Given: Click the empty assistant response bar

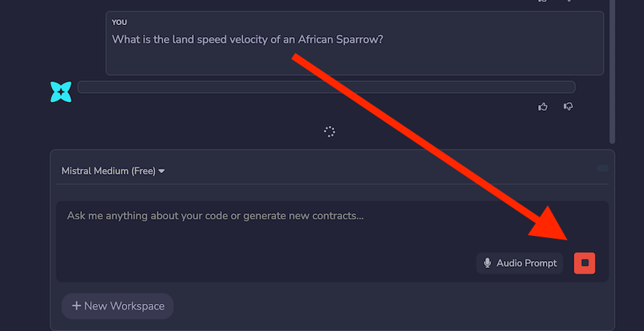Looking at the screenshot, I should tap(326, 87).
